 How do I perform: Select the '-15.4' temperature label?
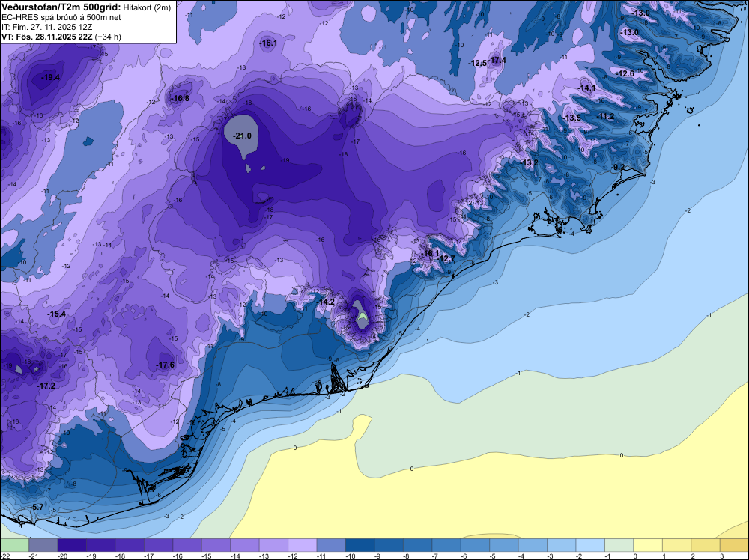(56, 314)
